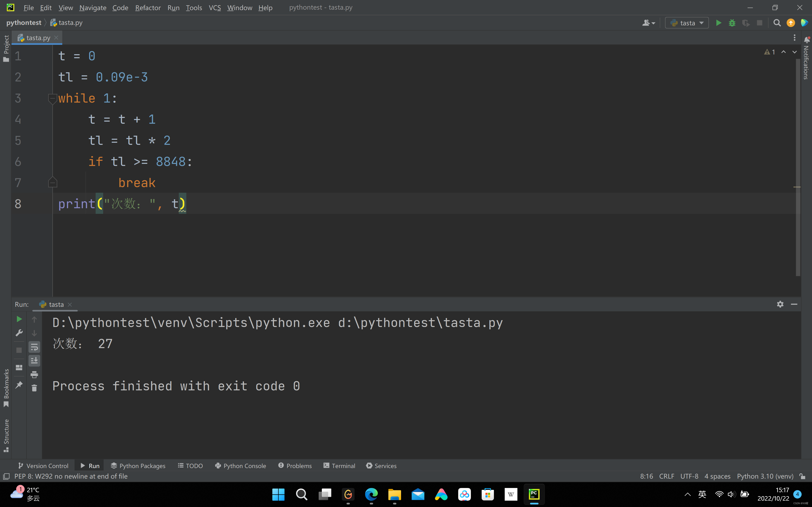Click the pin tab icon in Run panel
812x507 pixels.
tap(19, 385)
